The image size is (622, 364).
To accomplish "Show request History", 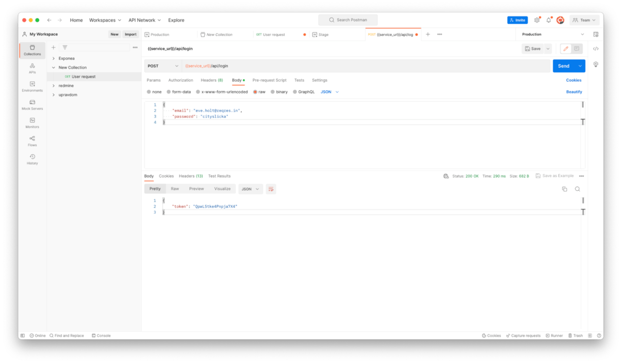I will click(32, 159).
